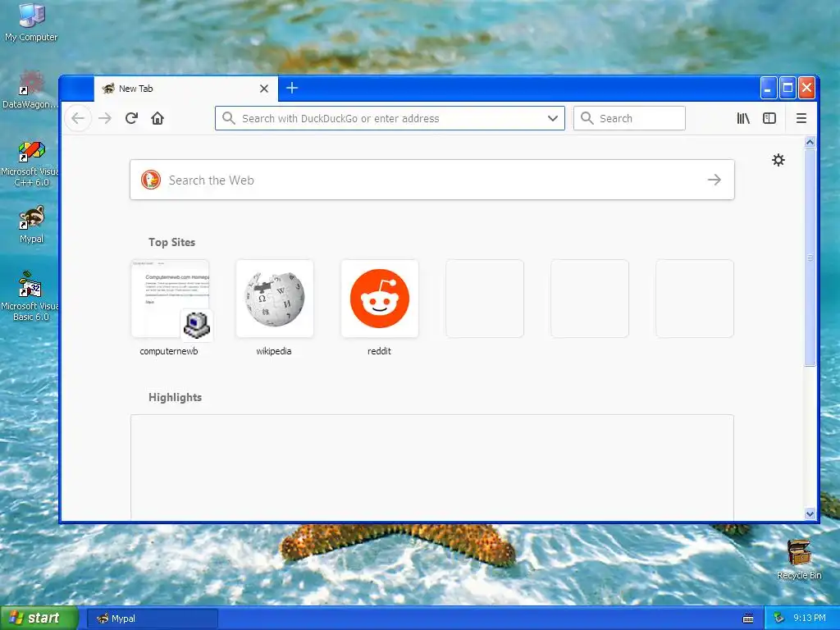Click the scrollbar up arrow

pos(810,143)
